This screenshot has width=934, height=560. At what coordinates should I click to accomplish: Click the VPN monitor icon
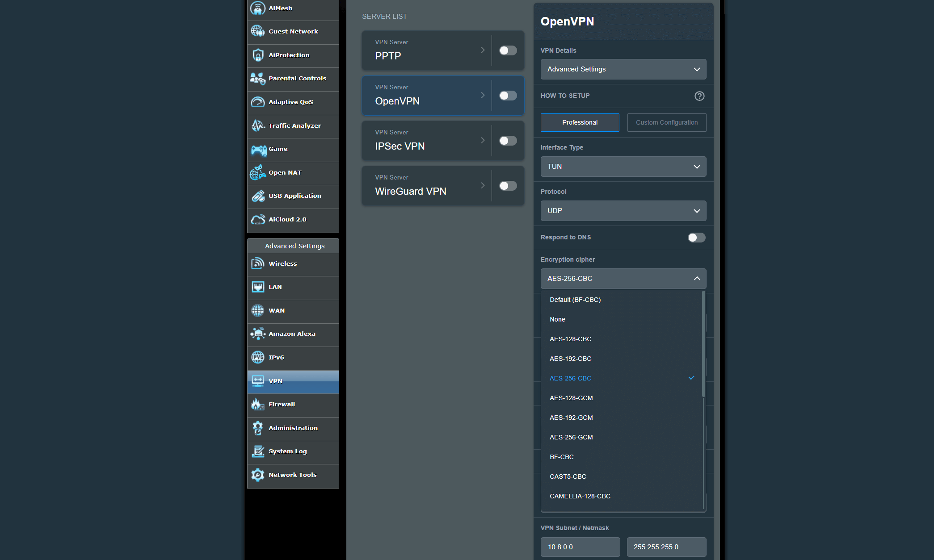click(258, 381)
